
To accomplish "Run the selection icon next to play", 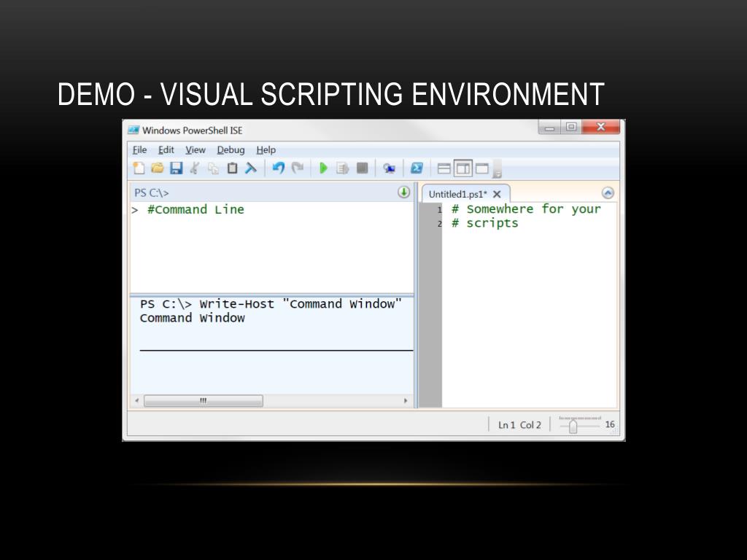I will point(343,168).
